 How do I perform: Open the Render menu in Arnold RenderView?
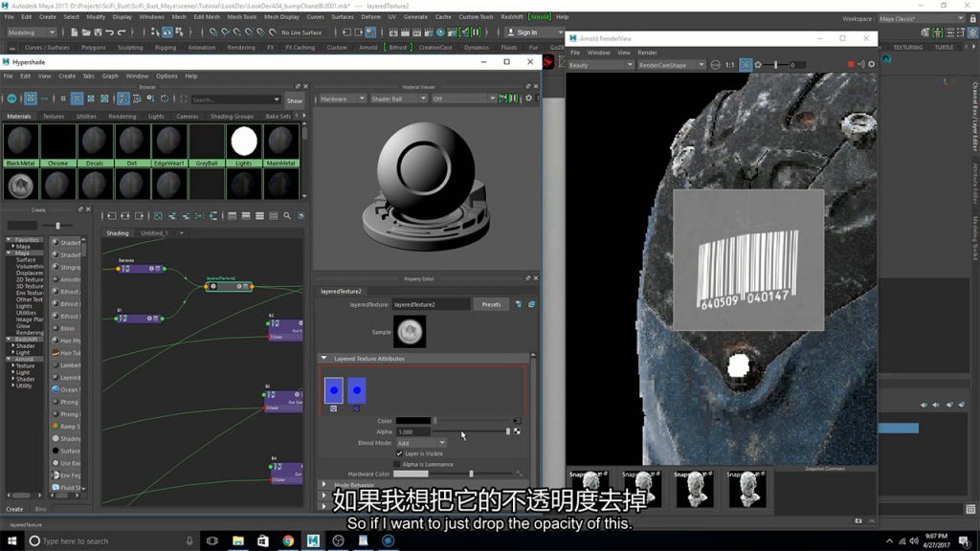click(x=648, y=53)
